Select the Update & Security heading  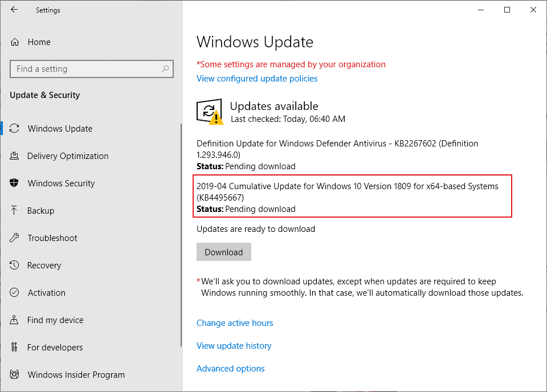point(44,95)
